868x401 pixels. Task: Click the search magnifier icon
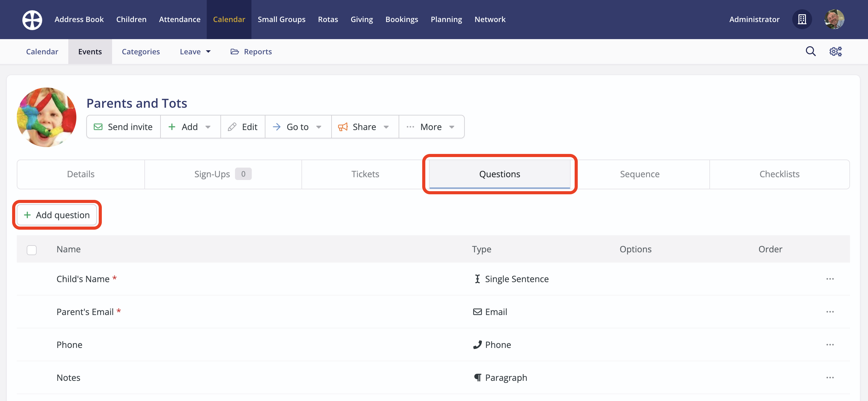(x=810, y=51)
